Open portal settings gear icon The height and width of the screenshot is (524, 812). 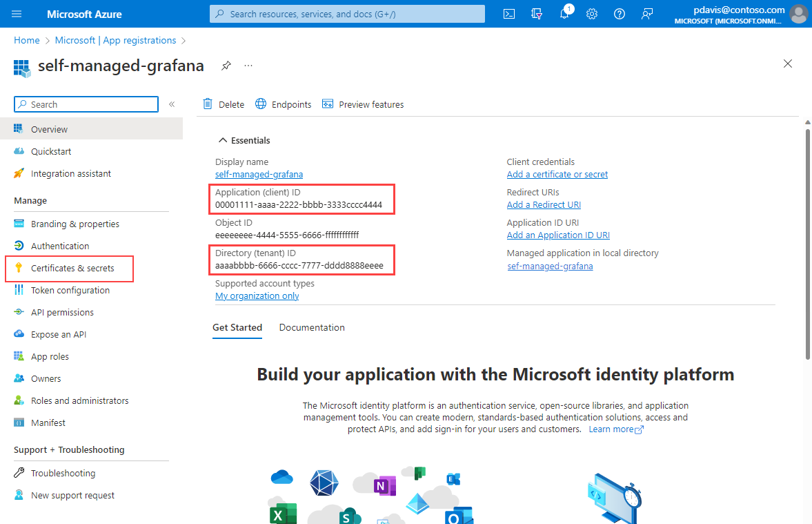tap(592, 14)
